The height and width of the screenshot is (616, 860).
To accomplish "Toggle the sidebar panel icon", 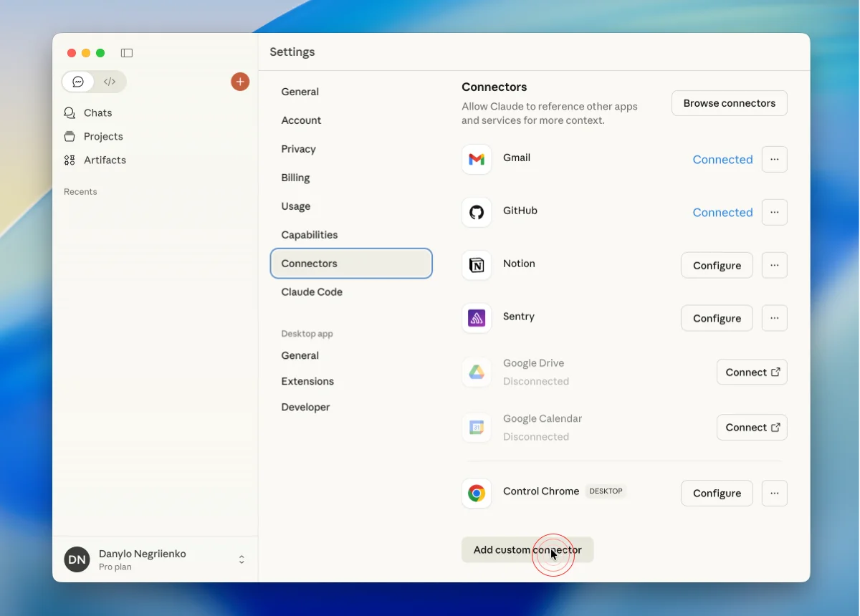I will (127, 53).
